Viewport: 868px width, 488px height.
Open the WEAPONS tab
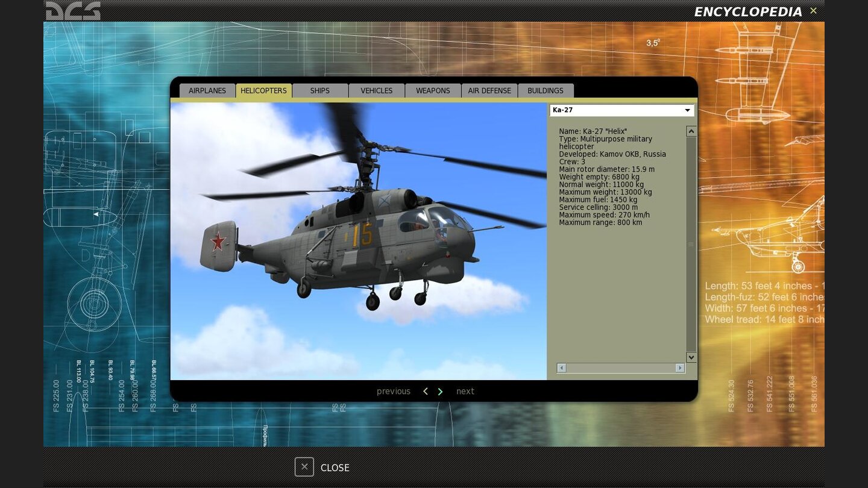click(433, 90)
